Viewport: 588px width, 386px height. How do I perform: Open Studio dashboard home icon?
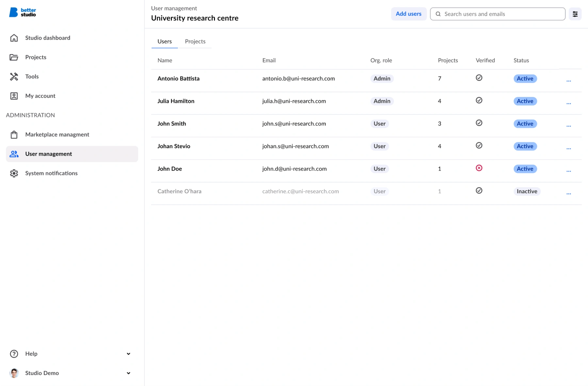coord(14,38)
